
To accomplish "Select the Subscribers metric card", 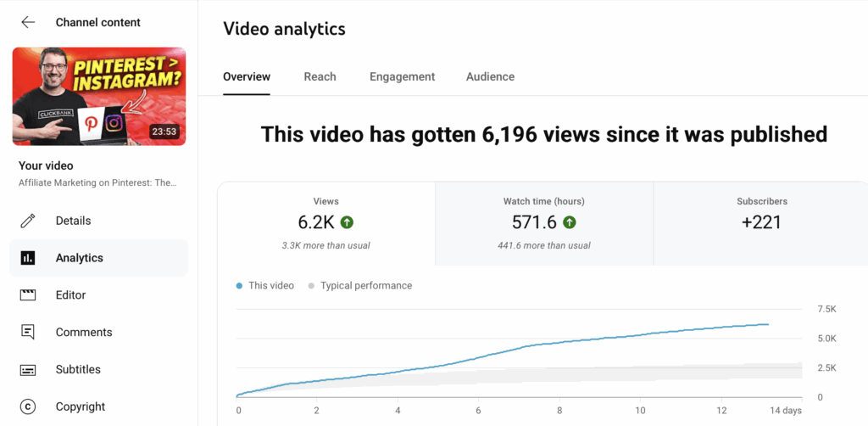I will 761,223.
